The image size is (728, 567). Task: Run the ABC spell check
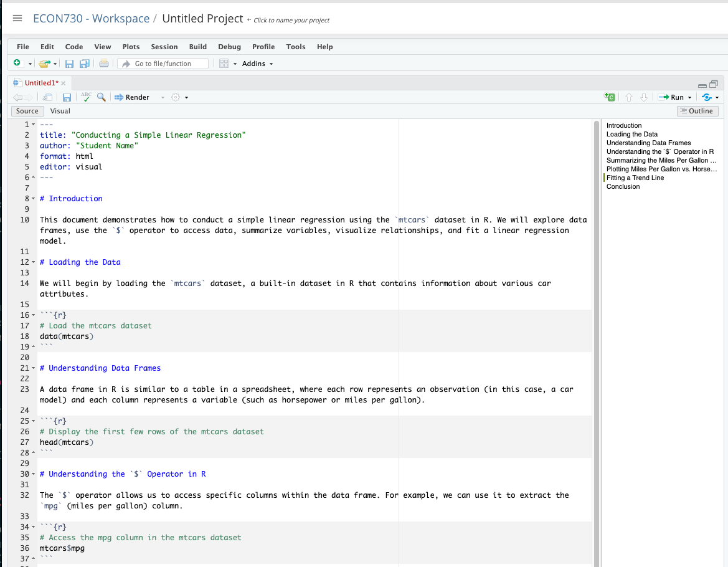click(86, 97)
